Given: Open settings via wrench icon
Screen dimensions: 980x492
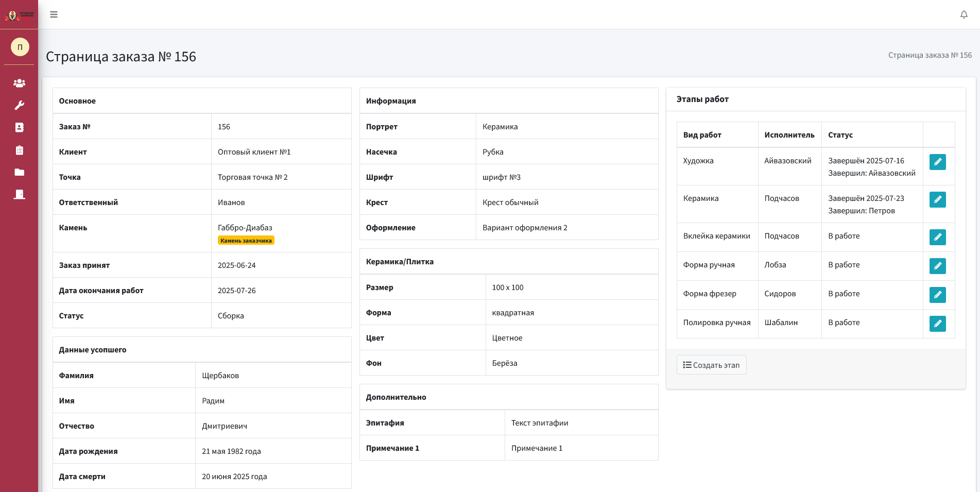Looking at the screenshot, I should [19, 105].
